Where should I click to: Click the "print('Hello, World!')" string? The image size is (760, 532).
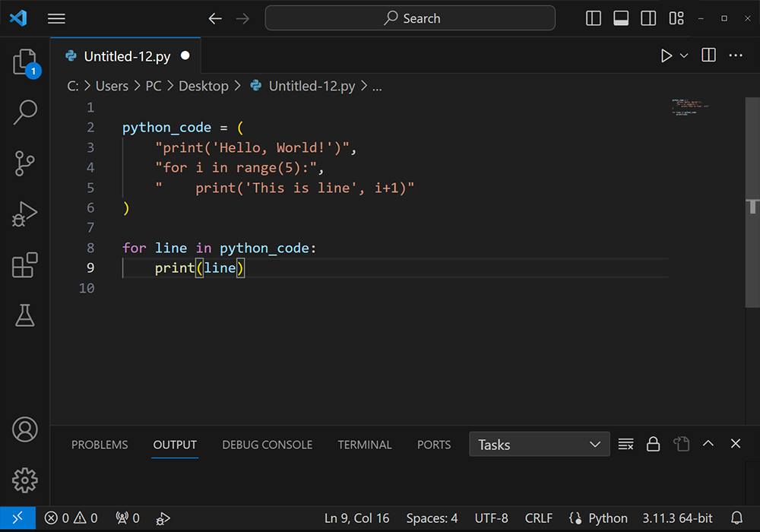(x=252, y=147)
